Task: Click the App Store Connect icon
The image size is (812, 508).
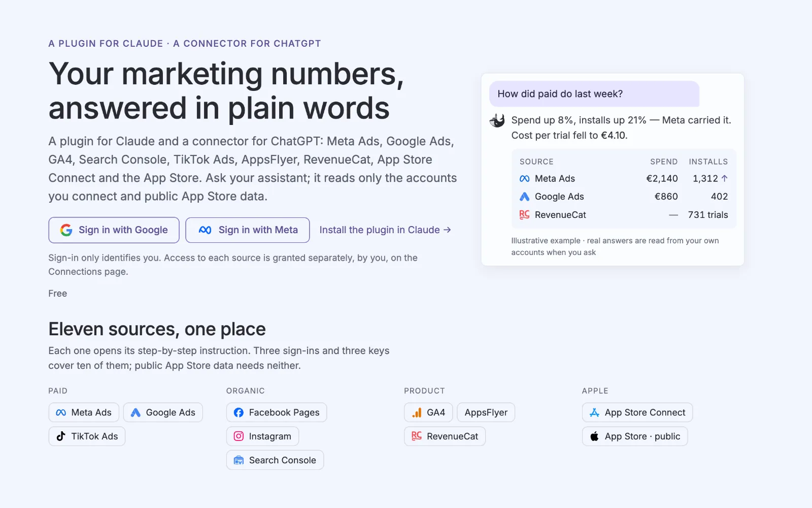Action: click(594, 412)
